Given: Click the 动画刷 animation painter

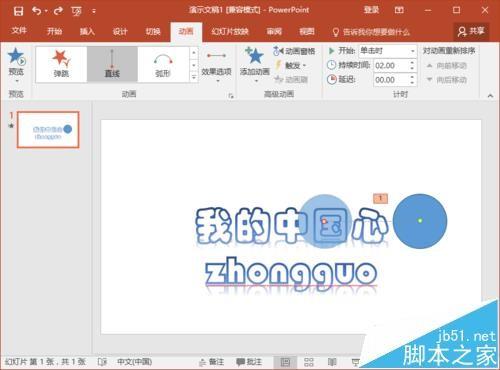Looking at the screenshot, I should (291, 80).
